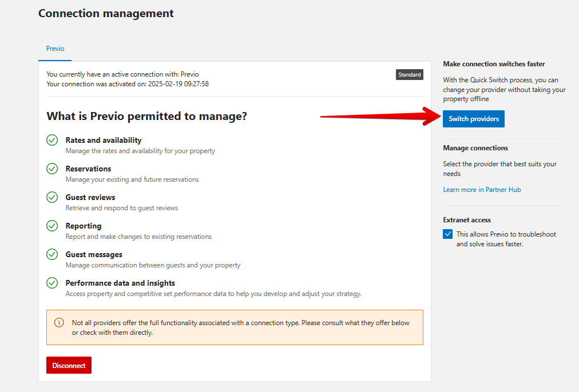
Task: Click the Manage connections heading
Action: (475, 148)
